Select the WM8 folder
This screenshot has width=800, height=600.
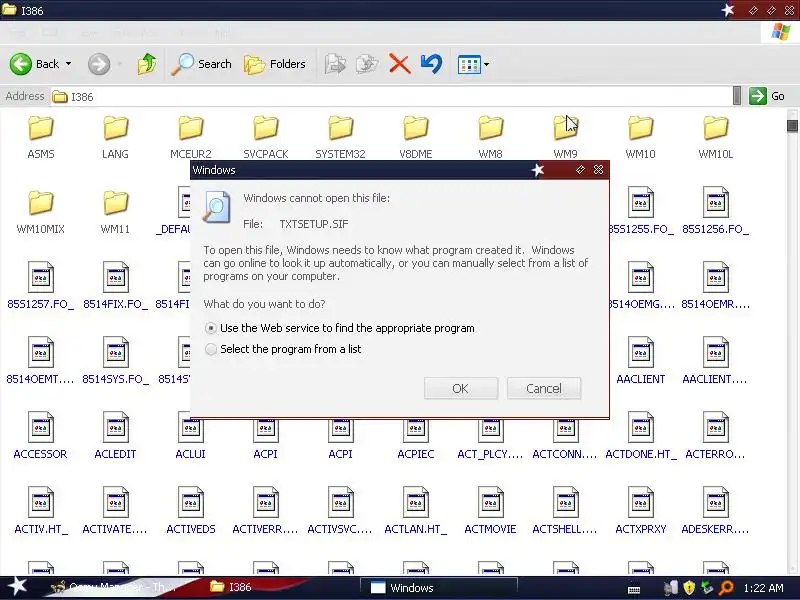[490, 137]
